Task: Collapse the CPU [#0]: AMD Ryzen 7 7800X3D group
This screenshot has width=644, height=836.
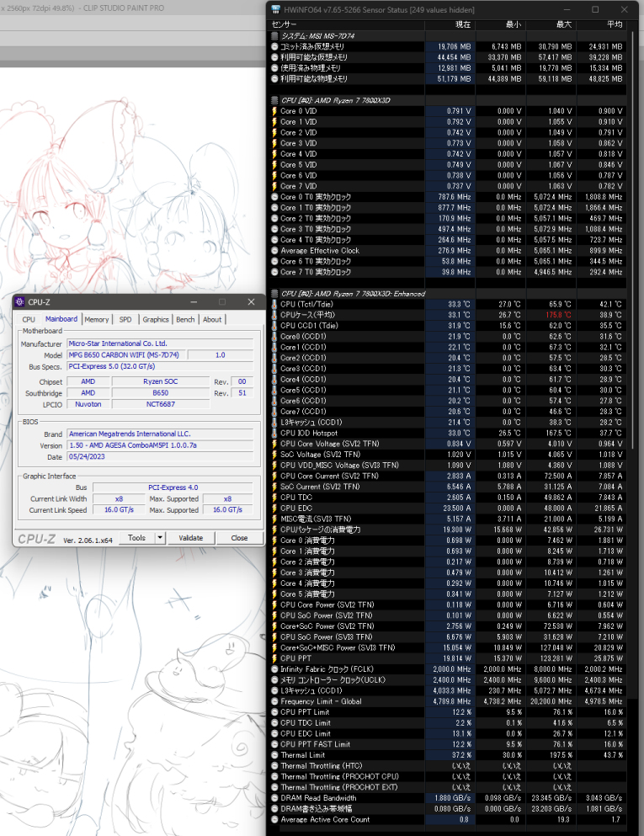Action: (x=274, y=100)
